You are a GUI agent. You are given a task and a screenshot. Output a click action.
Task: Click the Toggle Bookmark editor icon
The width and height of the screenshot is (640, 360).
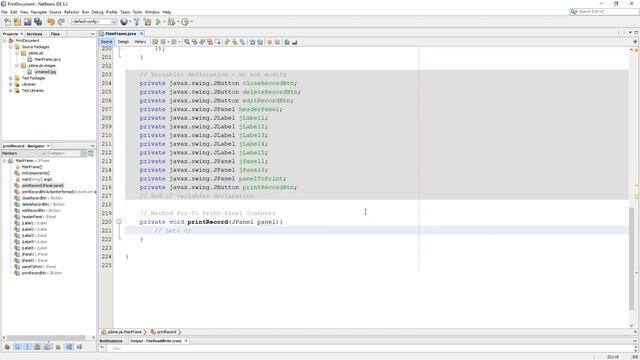point(242,42)
